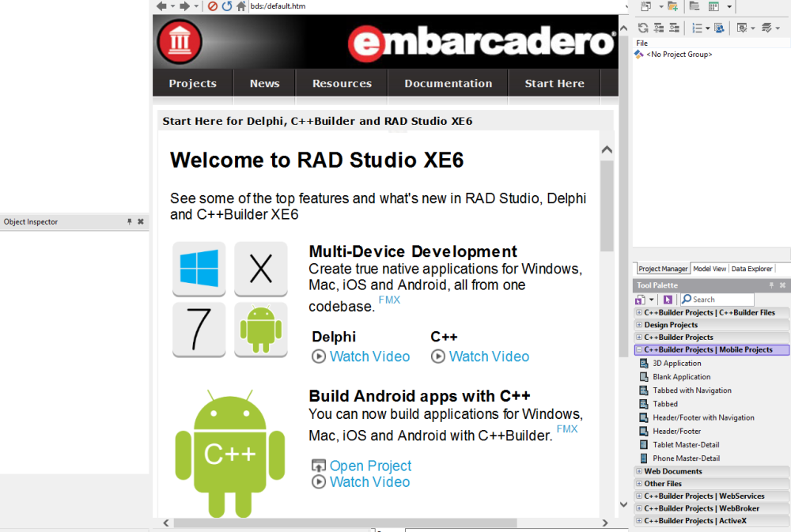Expand the Other Files category
Image resolution: width=791 pixels, height=532 pixels.
pyautogui.click(x=638, y=483)
